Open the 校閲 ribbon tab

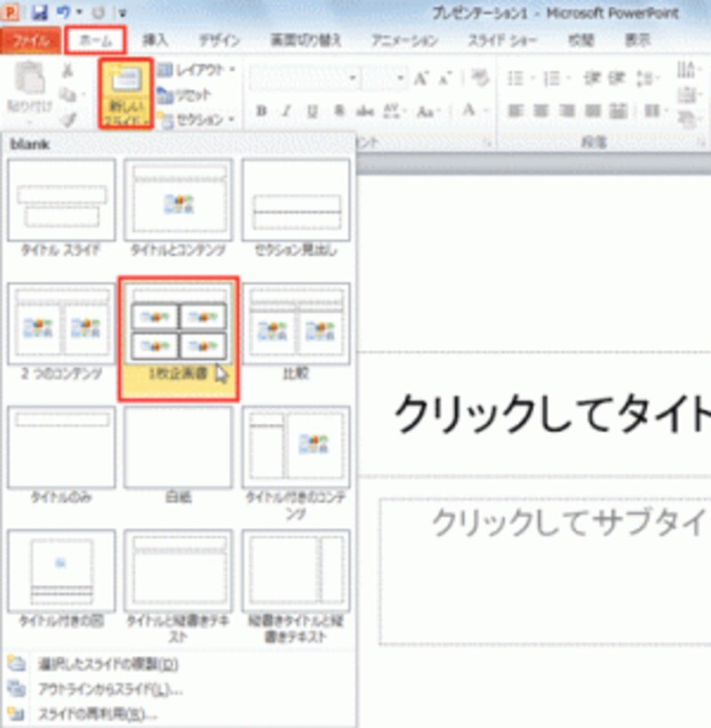click(x=581, y=40)
